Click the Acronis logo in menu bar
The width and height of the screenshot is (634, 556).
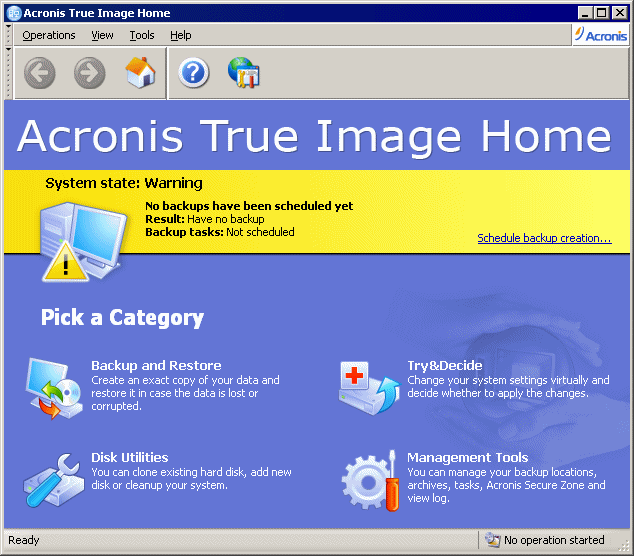point(600,35)
